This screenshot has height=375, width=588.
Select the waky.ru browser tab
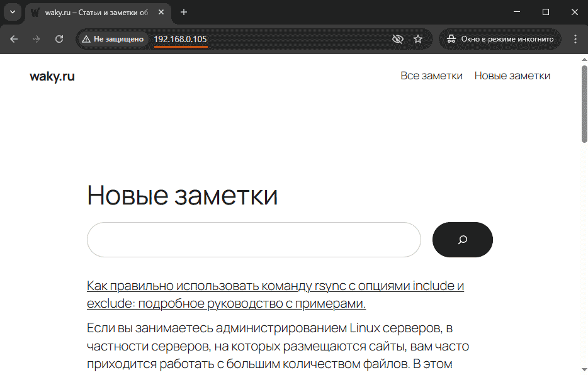(x=98, y=13)
